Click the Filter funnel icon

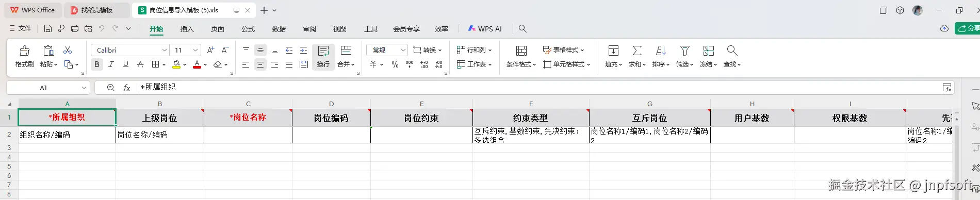click(x=684, y=51)
